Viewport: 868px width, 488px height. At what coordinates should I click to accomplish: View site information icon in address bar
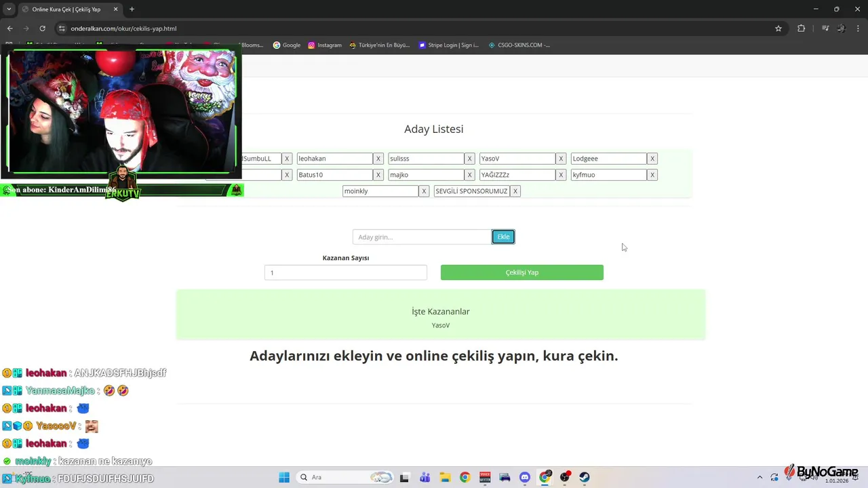[62, 28]
